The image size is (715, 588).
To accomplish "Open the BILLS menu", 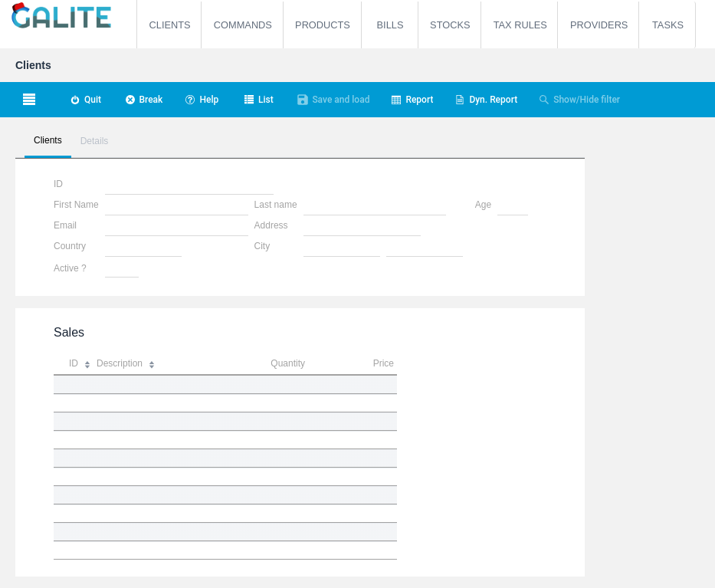I will (390, 25).
